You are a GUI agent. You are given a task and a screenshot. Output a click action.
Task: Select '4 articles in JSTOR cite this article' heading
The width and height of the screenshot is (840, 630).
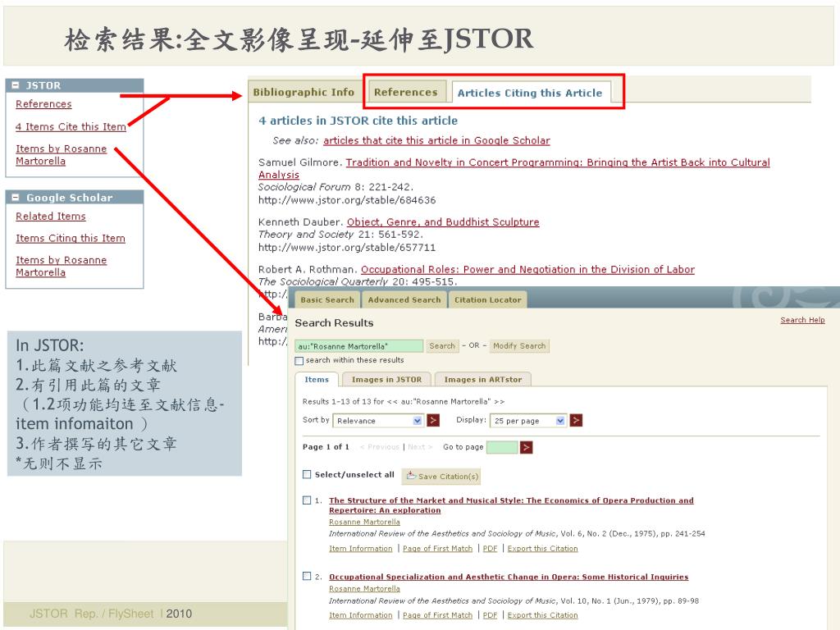358,121
